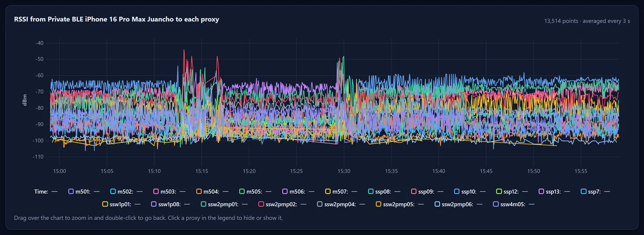Toggle the ssp08 legend entry

pyautogui.click(x=384, y=191)
